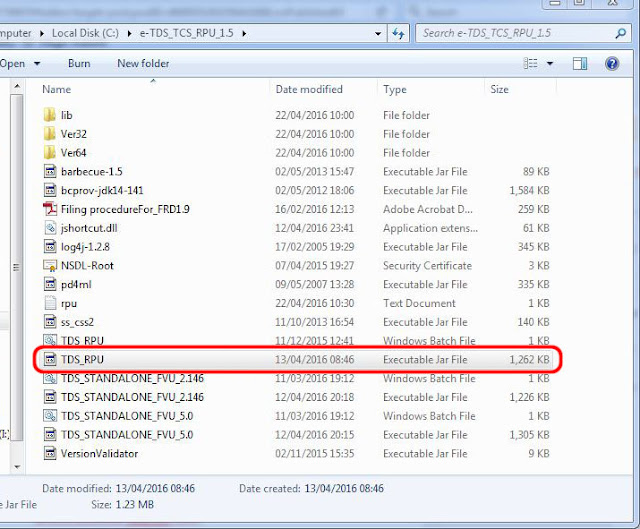Click the Change your view icon
This screenshot has height=529, width=640.
point(531,64)
